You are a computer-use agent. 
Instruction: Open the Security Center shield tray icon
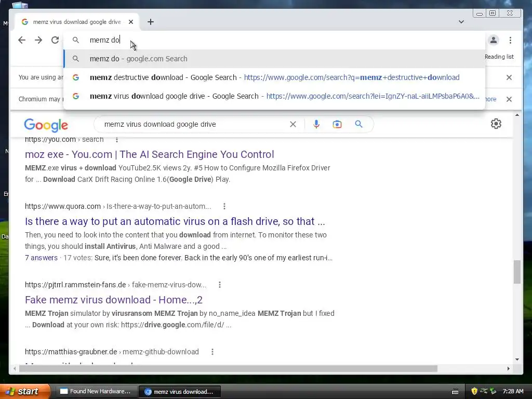[474, 391]
